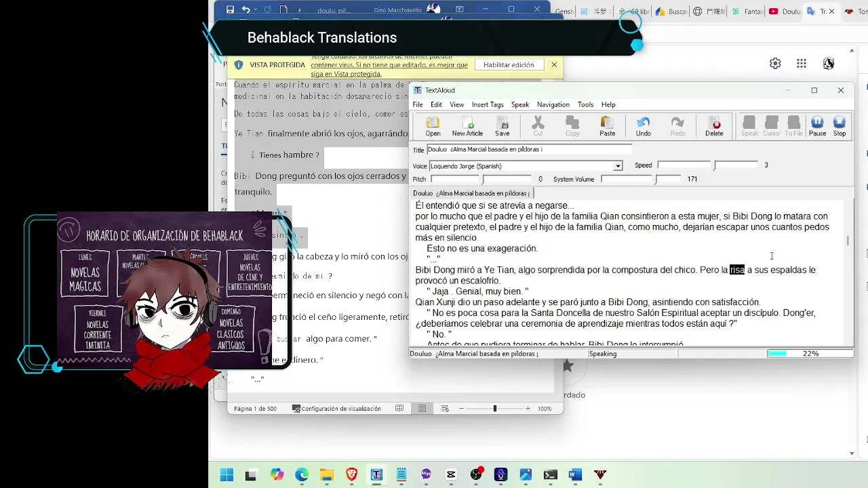868x488 pixels.
Task: Click the Speed slider in TextAloud
Action: 707,165
